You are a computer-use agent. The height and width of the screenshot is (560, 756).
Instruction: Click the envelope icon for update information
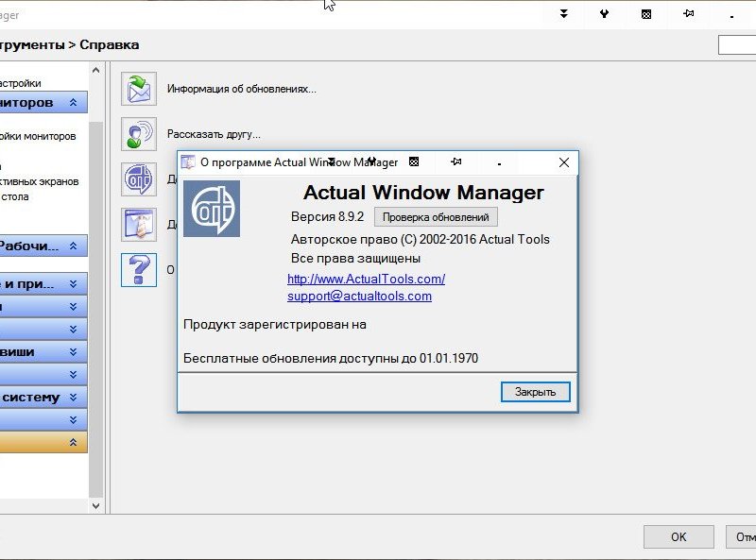click(139, 89)
